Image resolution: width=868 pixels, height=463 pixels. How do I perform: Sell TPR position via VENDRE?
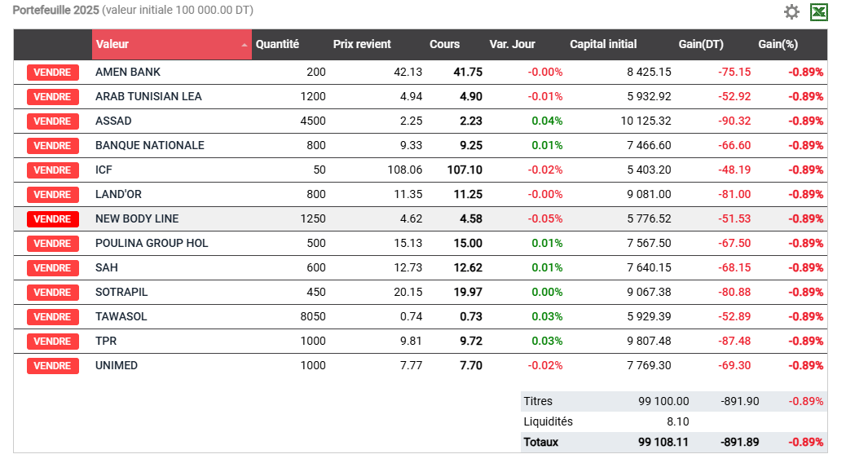pyautogui.click(x=53, y=342)
